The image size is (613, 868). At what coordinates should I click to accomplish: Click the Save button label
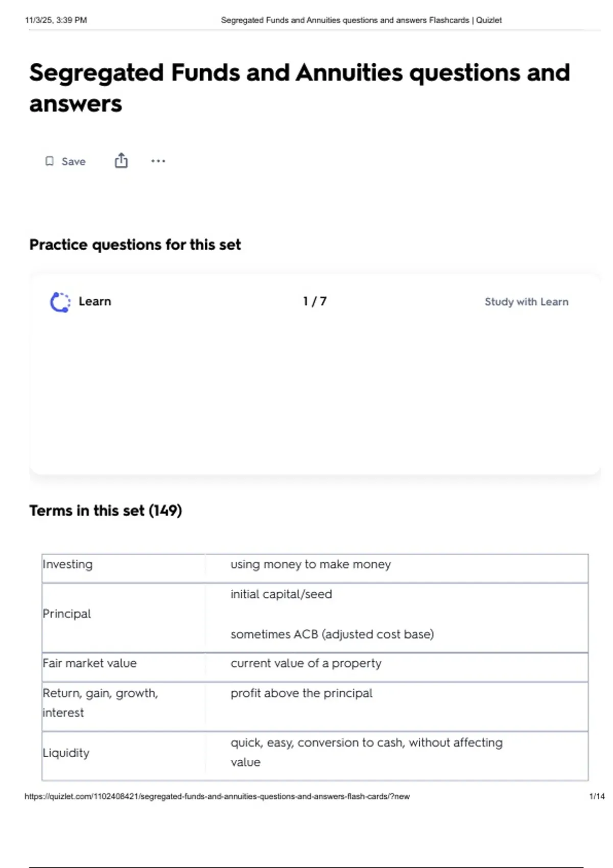pyautogui.click(x=74, y=161)
